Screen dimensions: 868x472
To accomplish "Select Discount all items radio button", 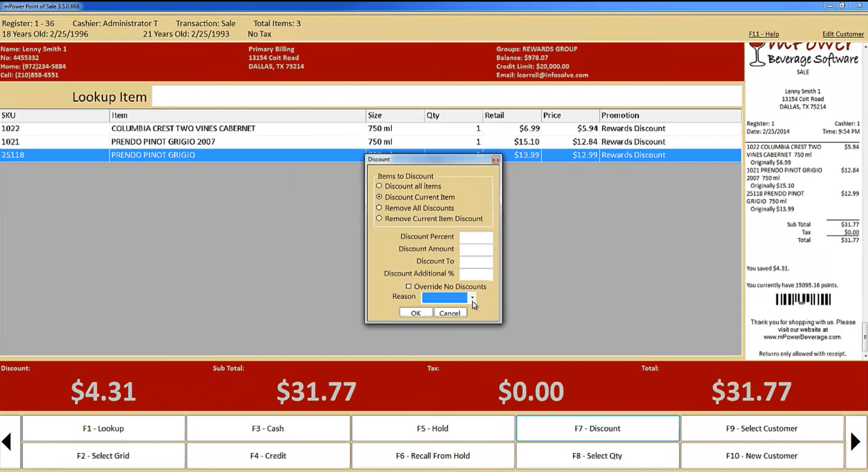I will pos(379,186).
